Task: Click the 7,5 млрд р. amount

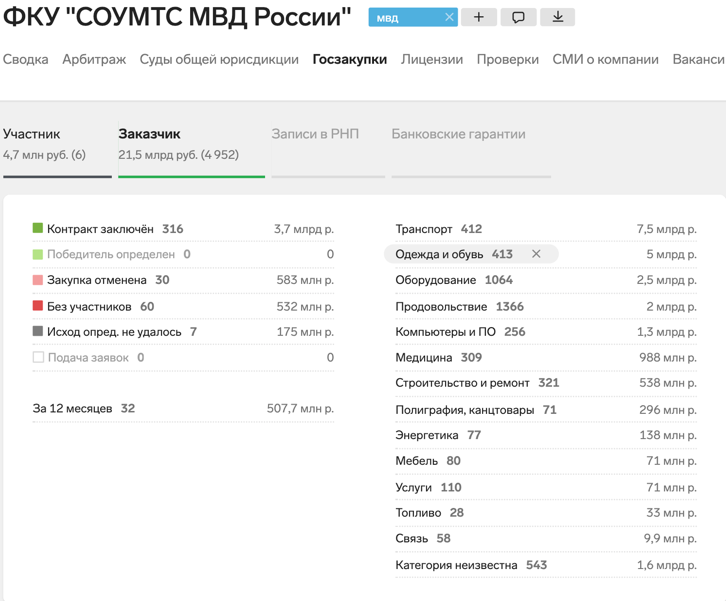Action: 667,229
